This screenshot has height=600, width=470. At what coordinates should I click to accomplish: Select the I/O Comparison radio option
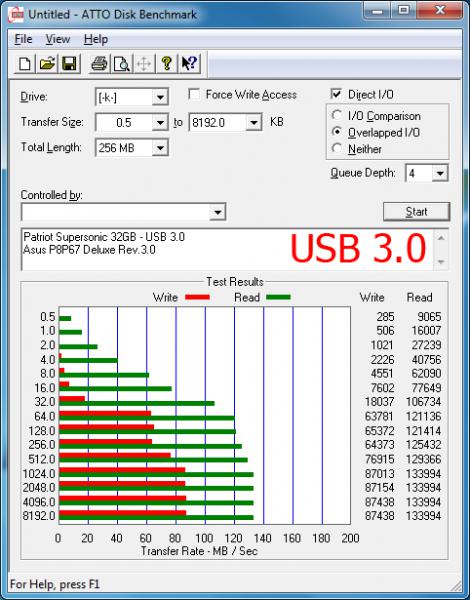tap(337, 115)
